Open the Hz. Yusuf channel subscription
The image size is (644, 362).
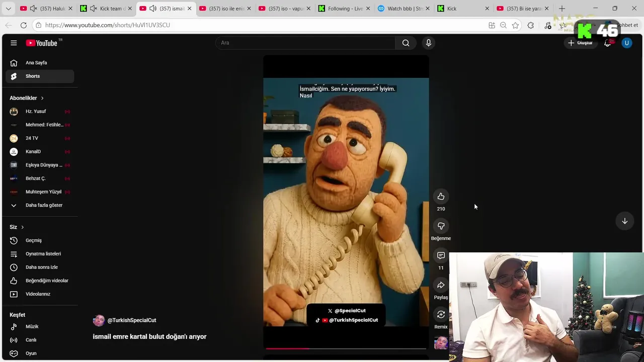[40, 111]
